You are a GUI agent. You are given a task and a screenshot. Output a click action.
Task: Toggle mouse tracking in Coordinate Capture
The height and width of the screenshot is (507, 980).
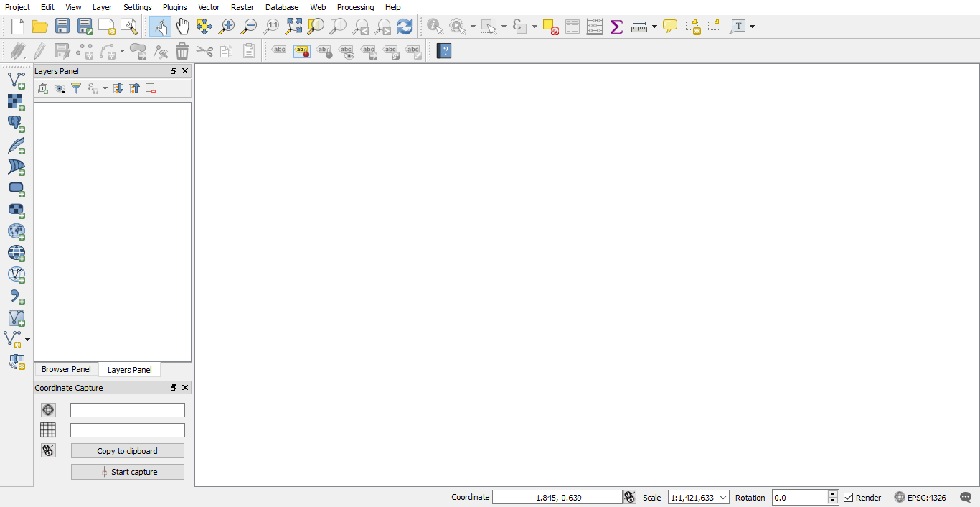click(x=48, y=450)
